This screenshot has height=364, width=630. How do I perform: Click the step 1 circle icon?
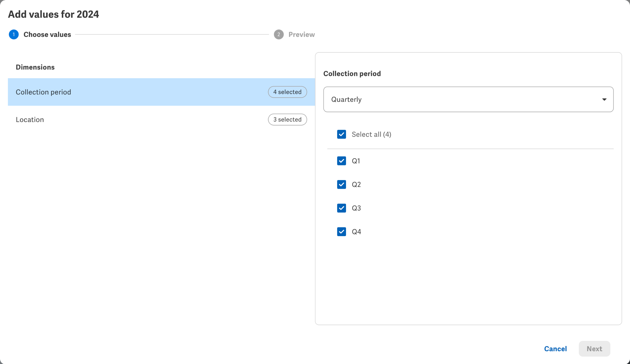pyautogui.click(x=14, y=35)
